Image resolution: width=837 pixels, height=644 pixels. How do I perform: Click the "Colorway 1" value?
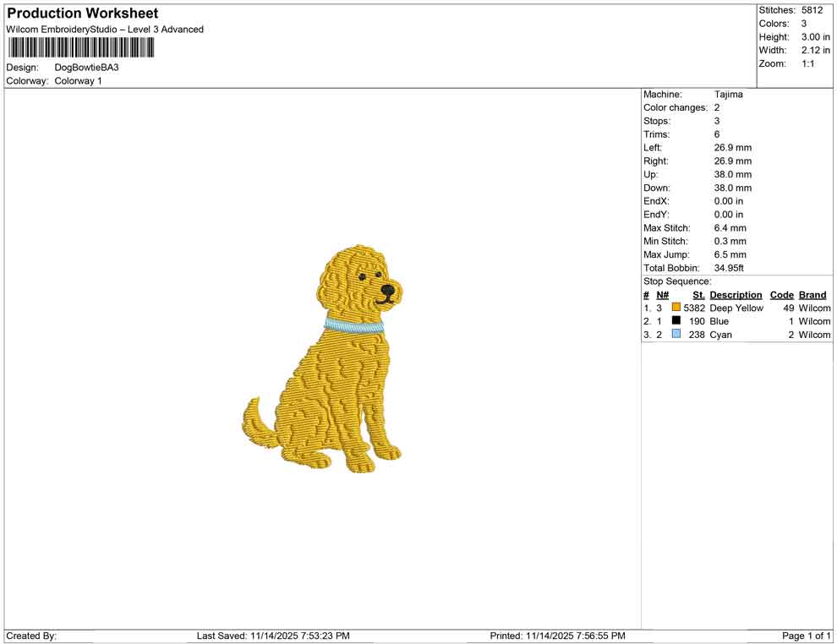(78, 81)
